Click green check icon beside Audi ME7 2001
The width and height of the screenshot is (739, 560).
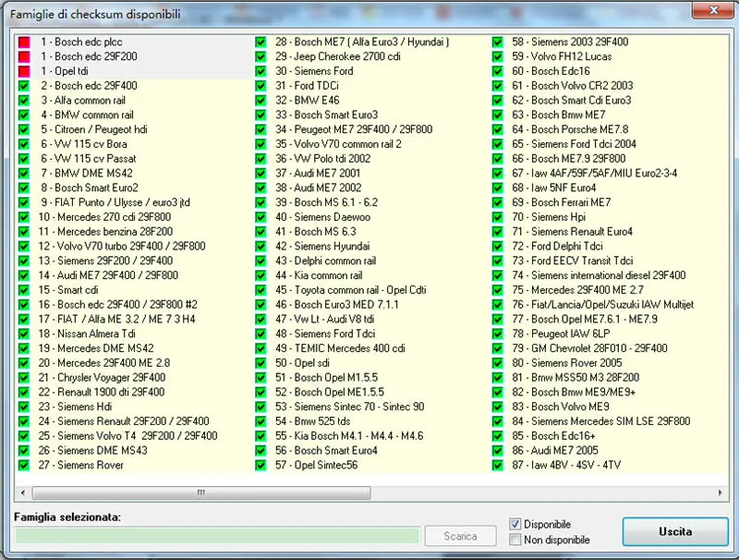click(x=260, y=174)
